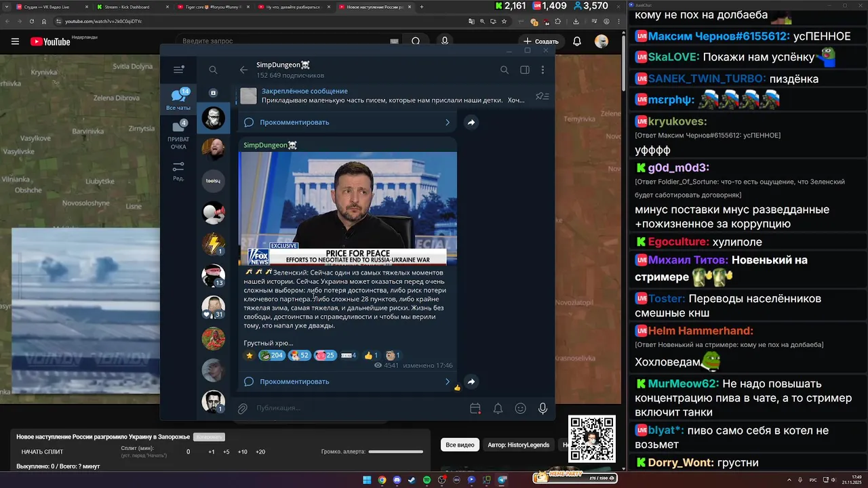Bookmark page with star icon

click(503, 21)
